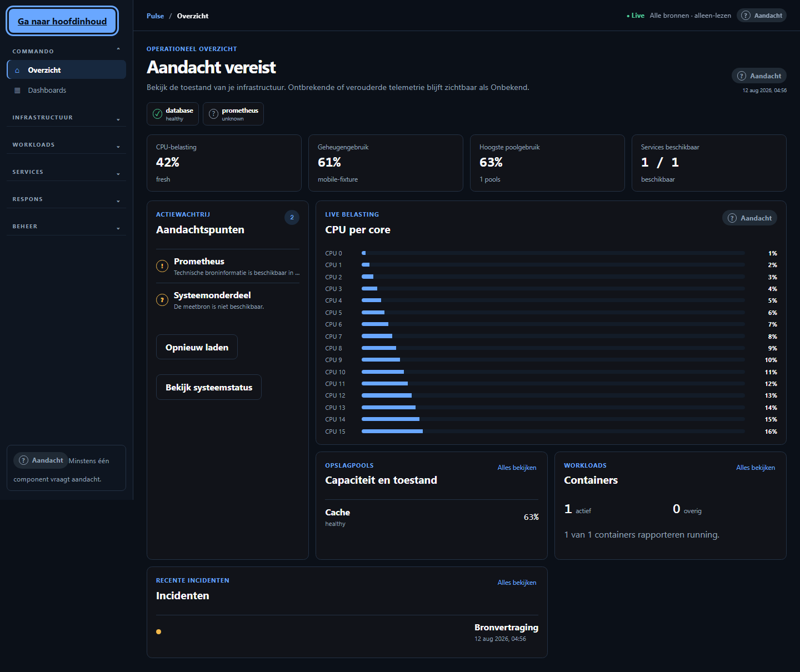Image resolution: width=800 pixels, height=672 pixels.
Task: Click the CPU 15 usage bar
Action: pyautogui.click(x=553, y=432)
